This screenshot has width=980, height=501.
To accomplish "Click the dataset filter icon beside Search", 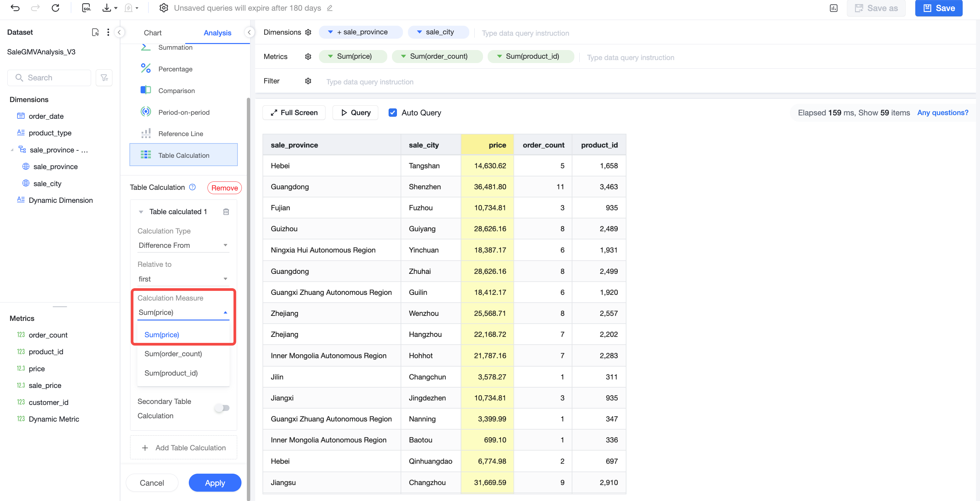I will click(104, 78).
